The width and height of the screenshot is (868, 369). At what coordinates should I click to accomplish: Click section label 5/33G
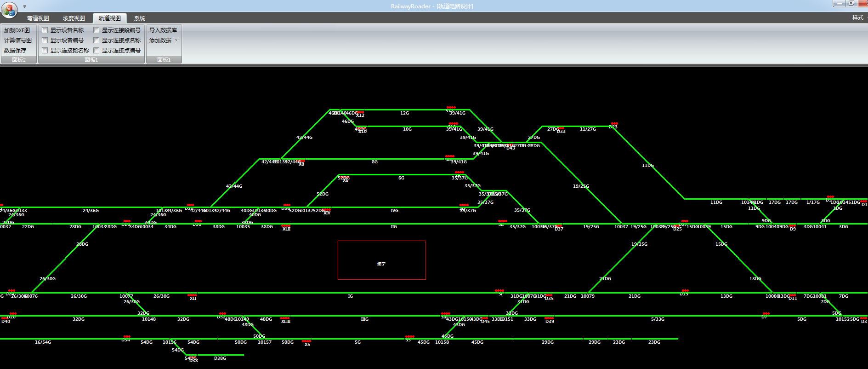pyautogui.click(x=658, y=319)
